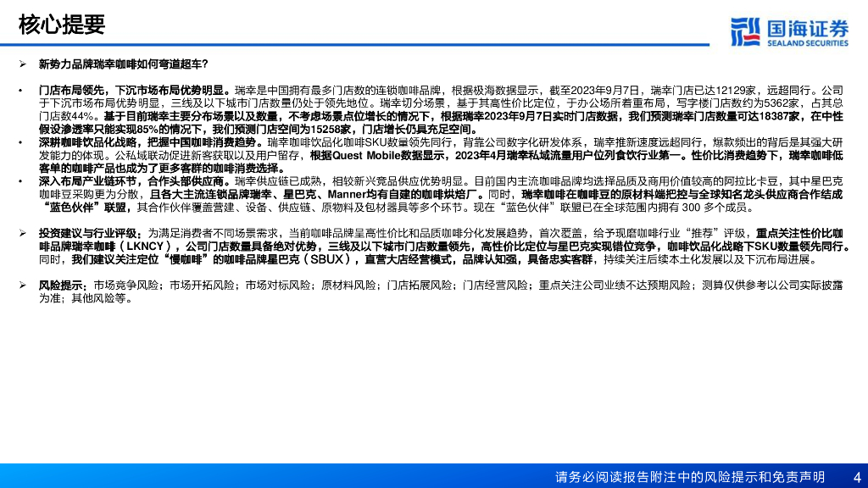Click the text 星巴克(SBUX)
Screen dimensions: 868x488
(x=311, y=259)
